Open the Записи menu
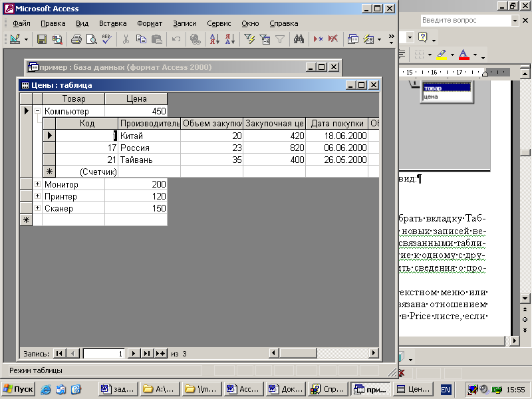The height and width of the screenshot is (399, 532). pos(185,23)
